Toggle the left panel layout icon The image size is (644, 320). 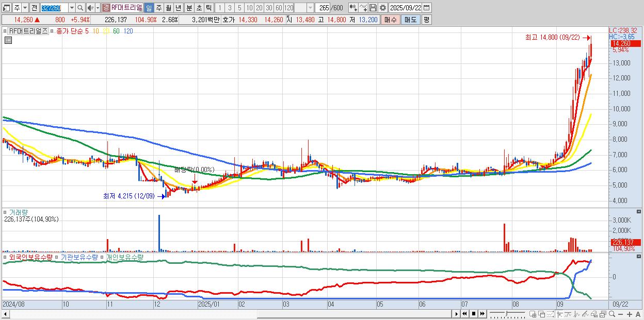tap(7, 8)
